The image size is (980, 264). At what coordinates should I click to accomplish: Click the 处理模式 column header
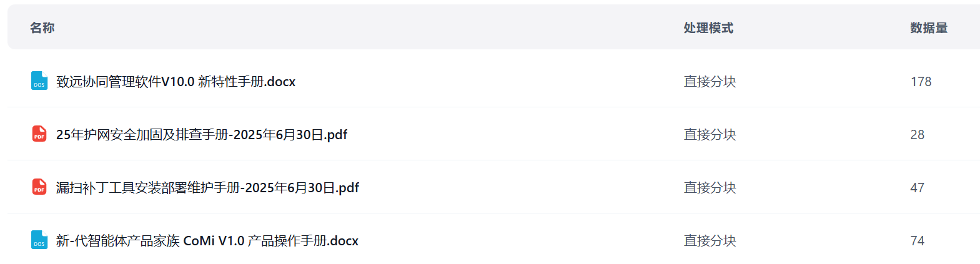coord(708,27)
